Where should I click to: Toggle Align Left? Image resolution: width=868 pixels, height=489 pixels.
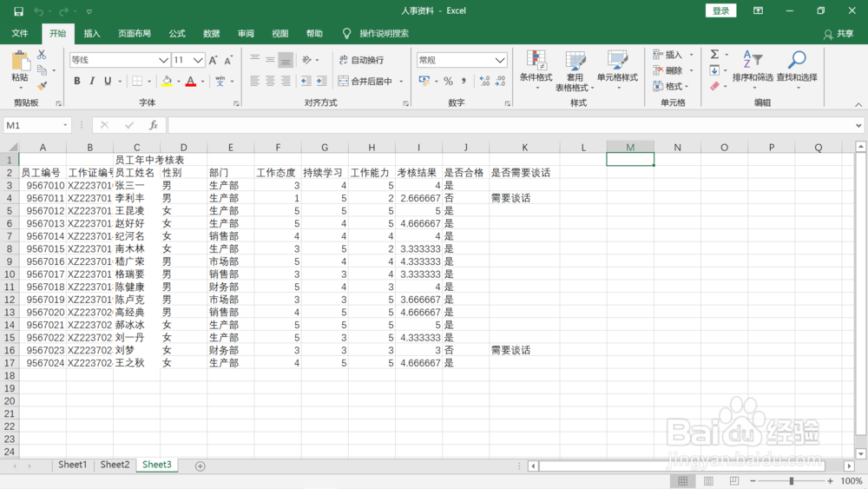[254, 82]
